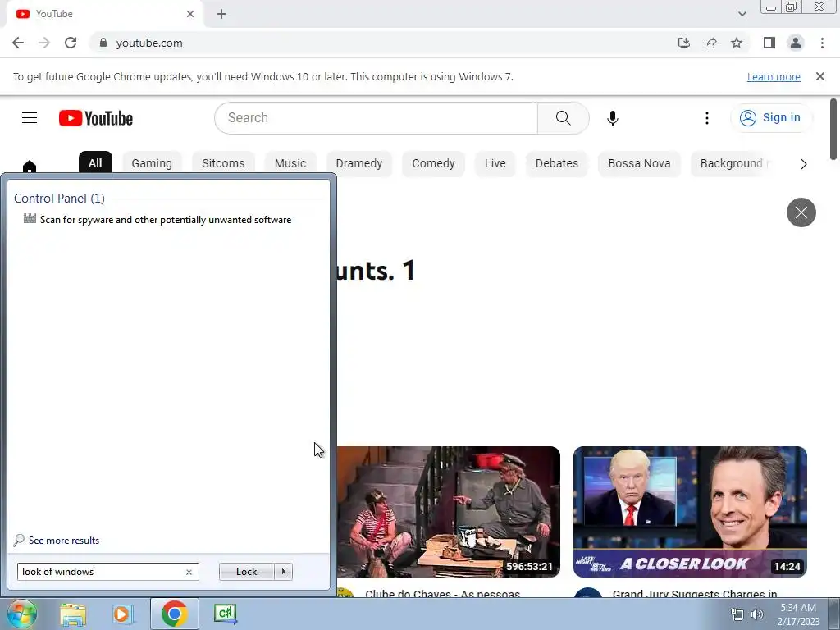Open the taskbar clock and date
Image resolution: width=840 pixels, height=630 pixels.
pyautogui.click(x=798, y=614)
